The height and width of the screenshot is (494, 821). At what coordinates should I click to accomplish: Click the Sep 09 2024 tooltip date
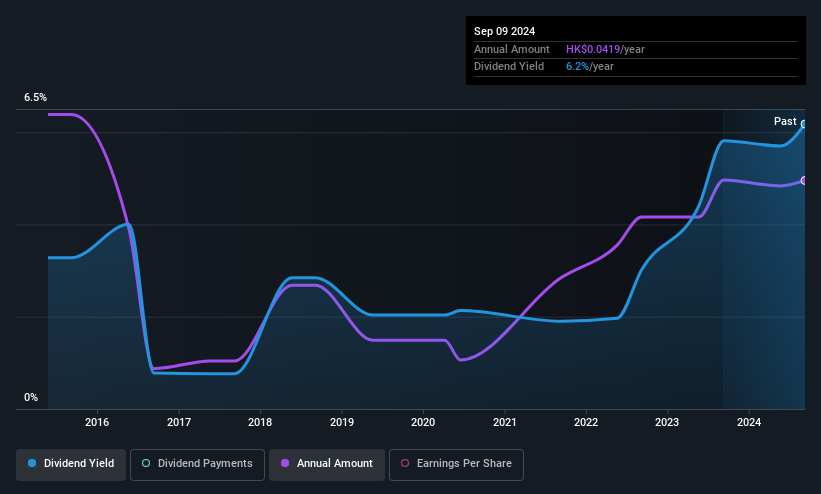(x=504, y=31)
